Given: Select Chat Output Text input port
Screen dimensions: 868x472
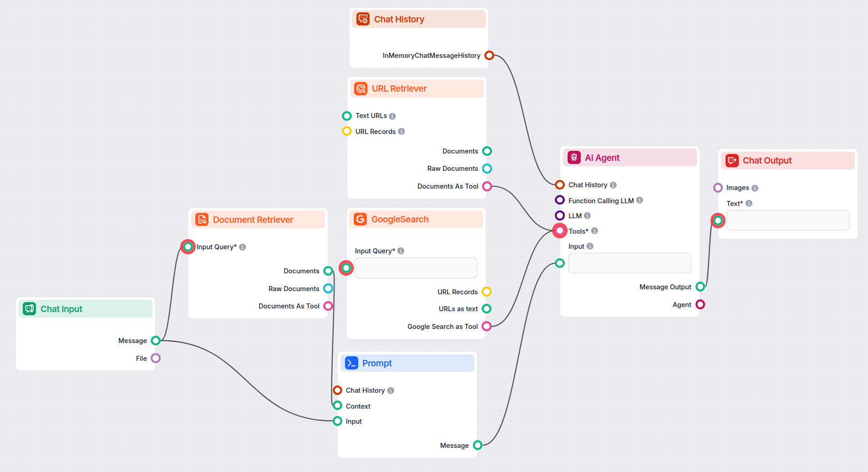Looking at the screenshot, I should click(x=718, y=221).
